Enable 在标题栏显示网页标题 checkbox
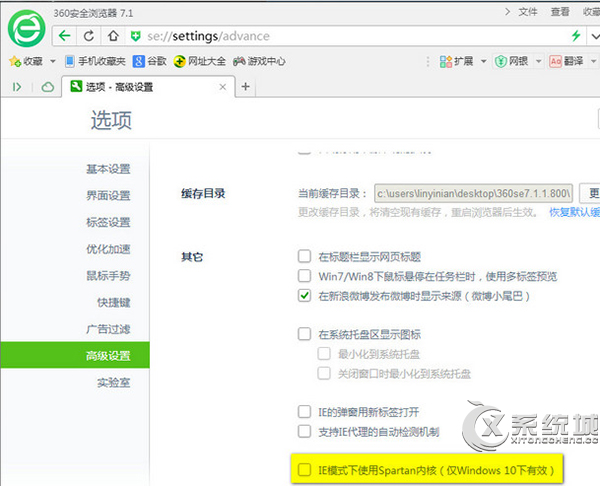This screenshot has width=600, height=486. pos(304,256)
